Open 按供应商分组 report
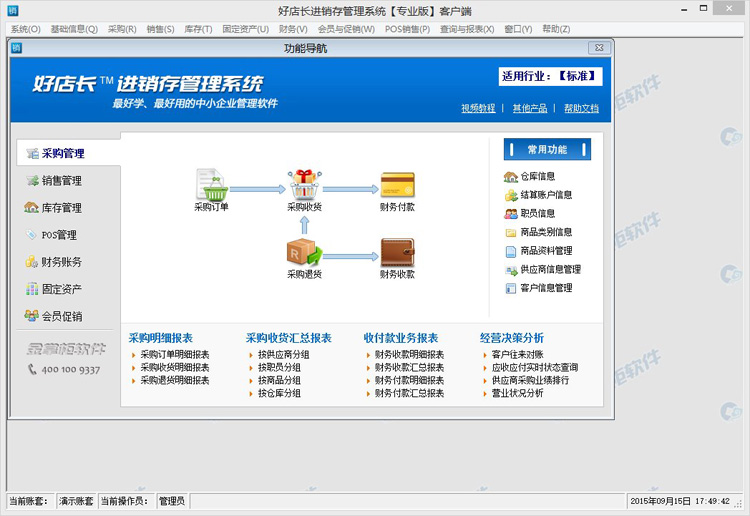 284,354
